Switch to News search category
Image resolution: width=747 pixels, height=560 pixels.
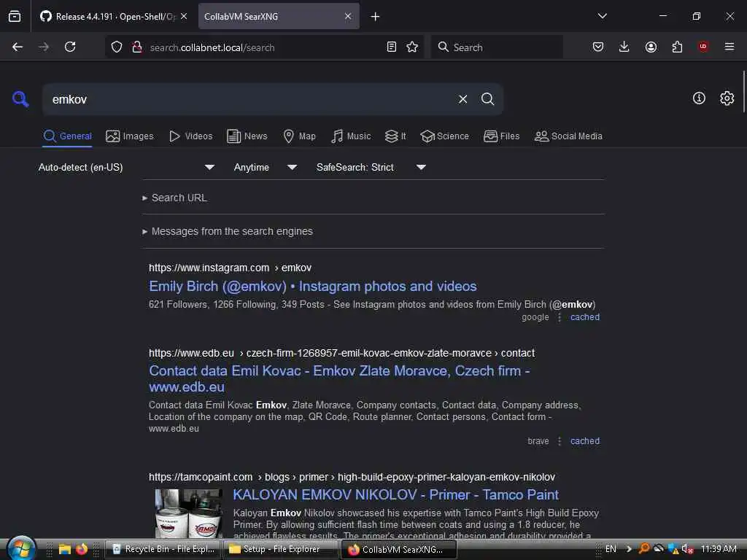pos(247,136)
